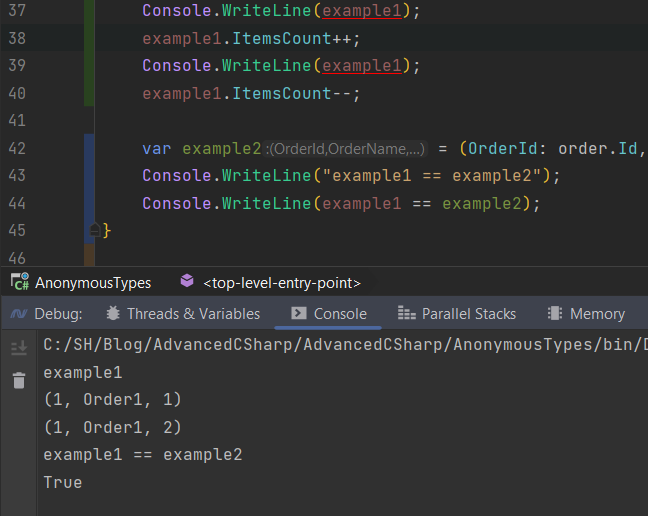Clear console output with trash icon

click(19, 380)
